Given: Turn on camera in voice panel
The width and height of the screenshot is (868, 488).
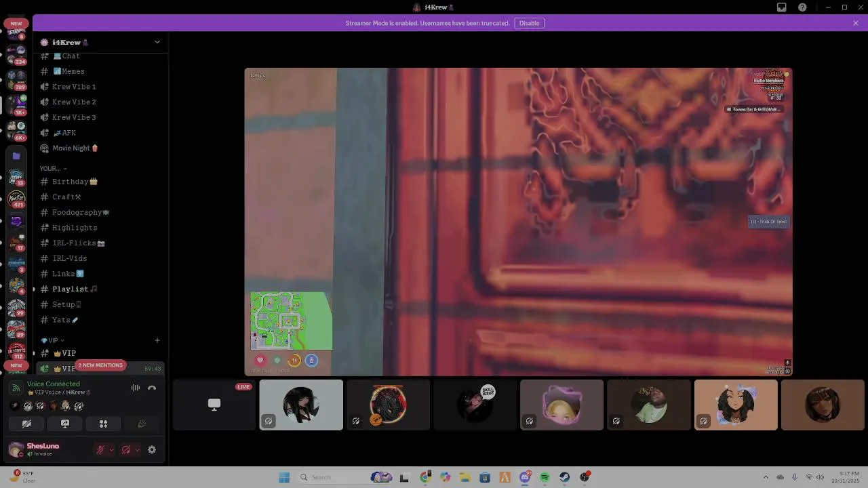Looking at the screenshot, I should pos(26,424).
